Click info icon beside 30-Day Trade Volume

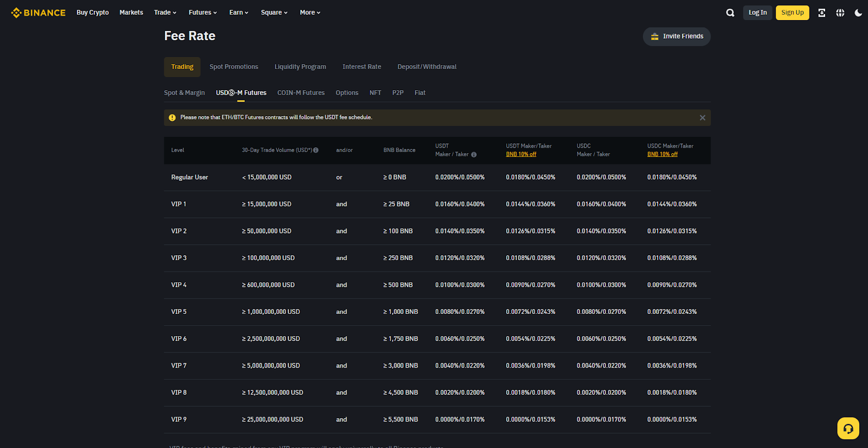[316, 150]
